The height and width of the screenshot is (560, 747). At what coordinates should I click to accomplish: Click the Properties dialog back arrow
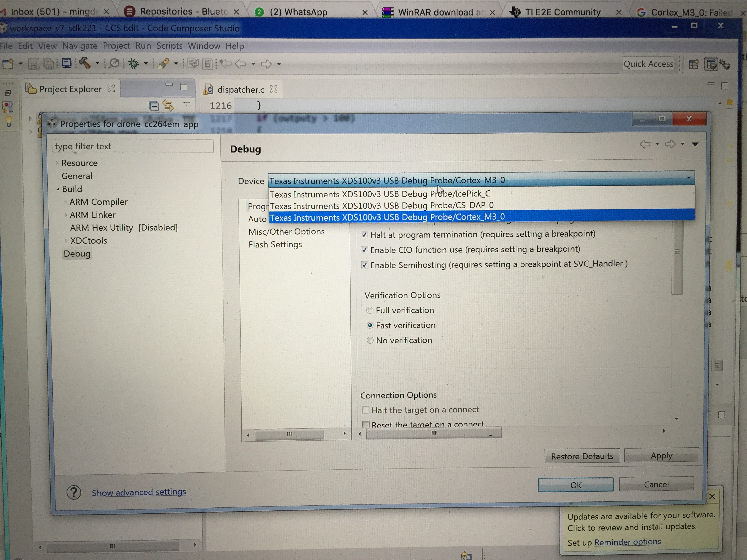coord(645,145)
